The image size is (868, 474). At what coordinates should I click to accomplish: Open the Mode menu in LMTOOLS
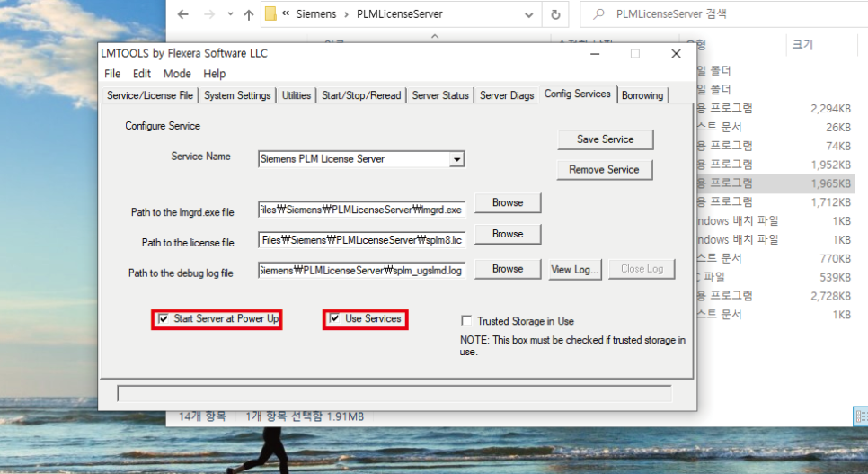coord(177,74)
